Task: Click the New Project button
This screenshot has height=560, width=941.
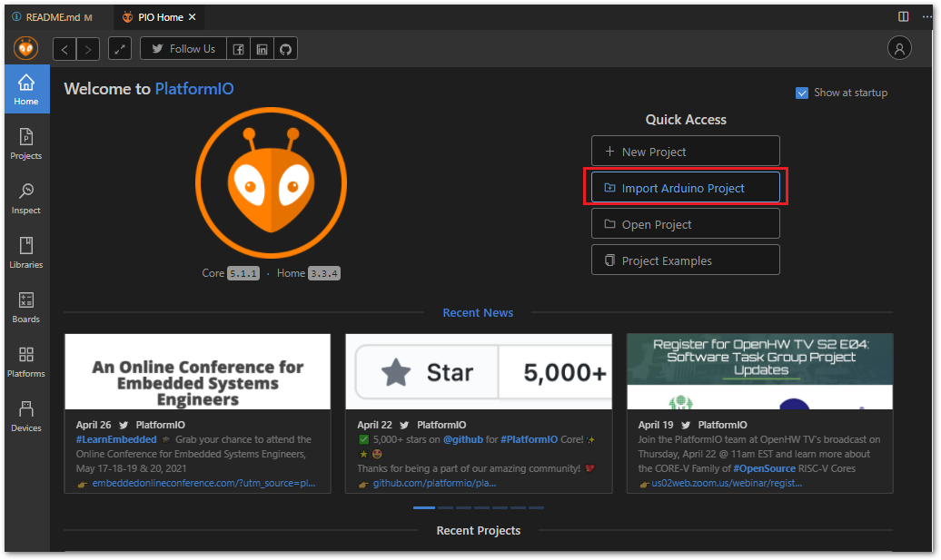Action: click(686, 151)
